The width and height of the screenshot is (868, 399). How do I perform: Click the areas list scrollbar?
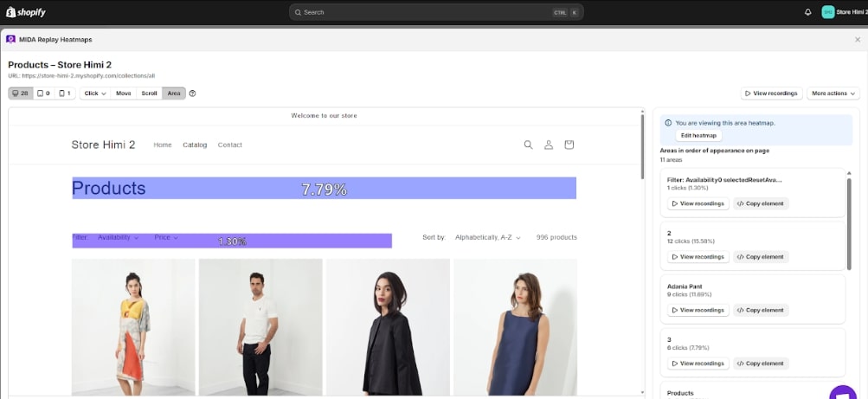849,224
